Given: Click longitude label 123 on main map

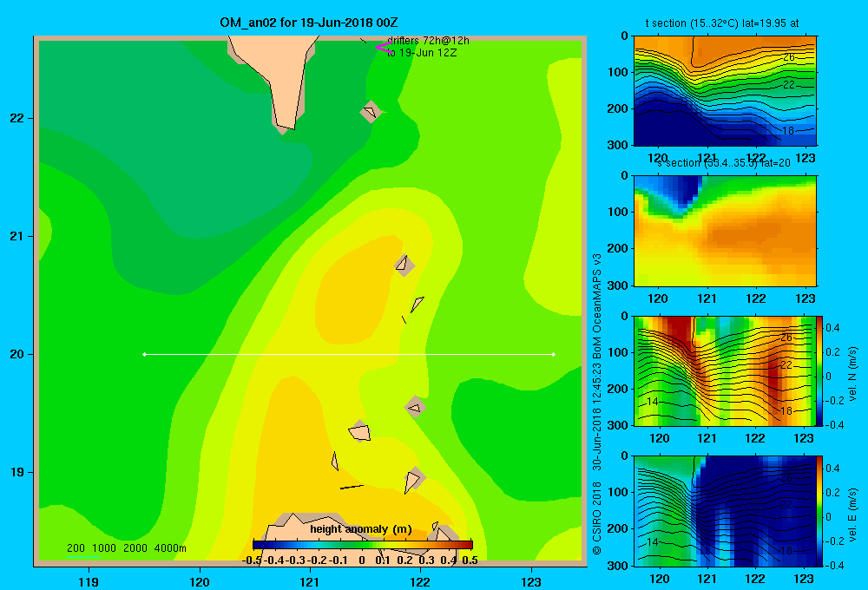Looking at the screenshot, I should pos(531,581).
